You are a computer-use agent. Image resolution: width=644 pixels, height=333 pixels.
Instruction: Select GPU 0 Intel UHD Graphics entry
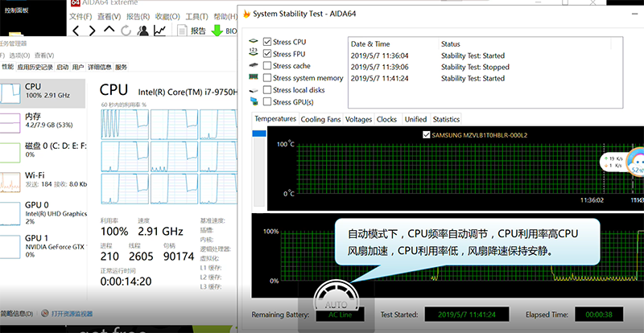pos(43,213)
